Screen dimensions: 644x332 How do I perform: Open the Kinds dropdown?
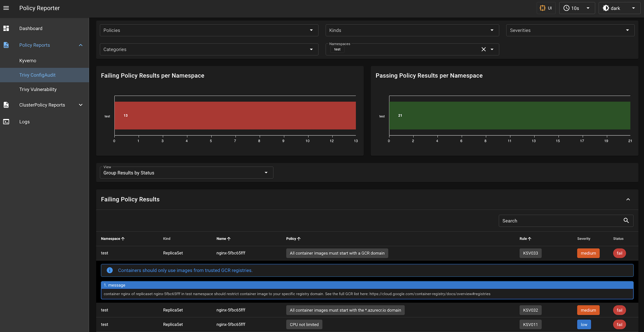(x=492, y=30)
